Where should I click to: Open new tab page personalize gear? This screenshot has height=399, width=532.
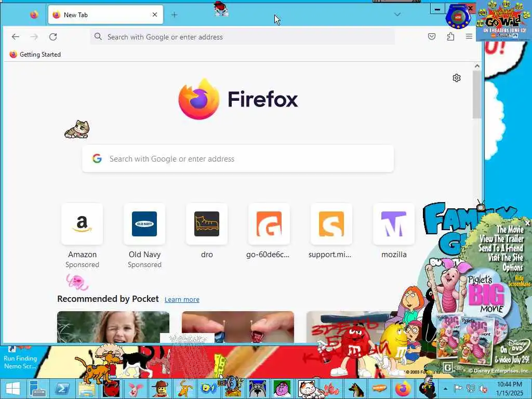point(457,78)
